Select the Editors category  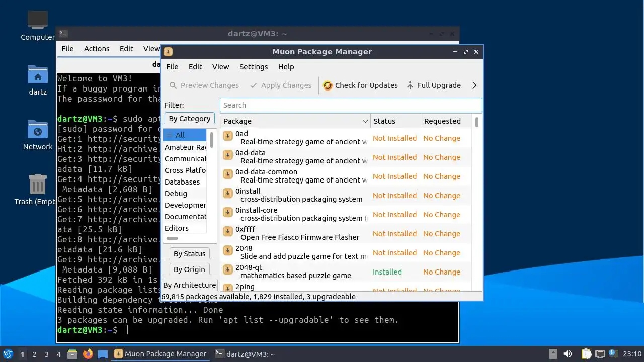184,228
